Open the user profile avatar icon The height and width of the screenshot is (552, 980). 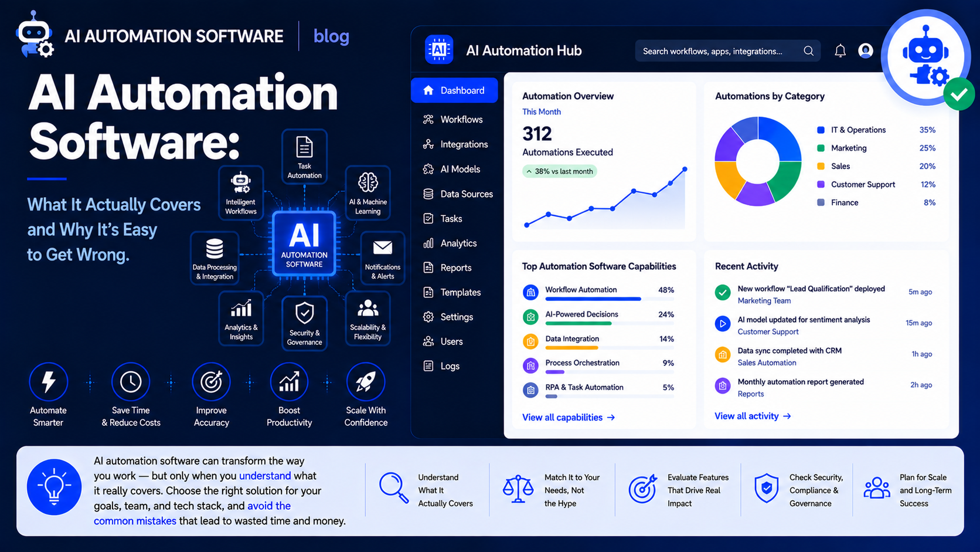[x=866, y=51]
